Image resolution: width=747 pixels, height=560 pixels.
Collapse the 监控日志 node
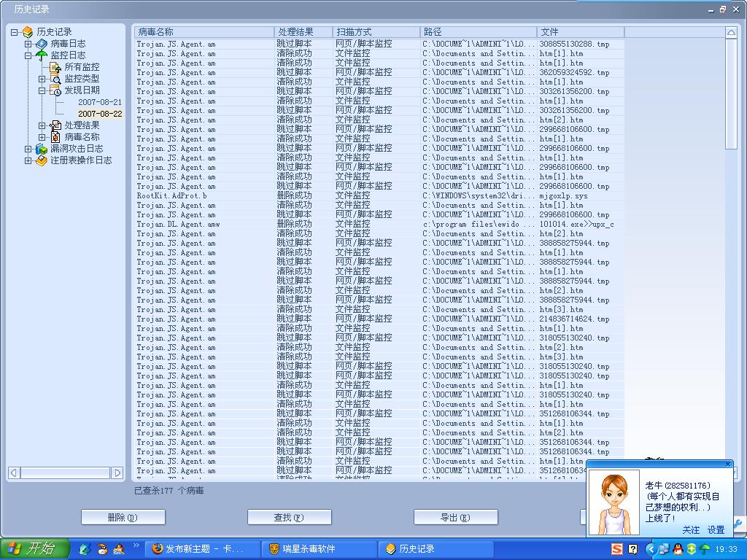click(x=28, y=55)
